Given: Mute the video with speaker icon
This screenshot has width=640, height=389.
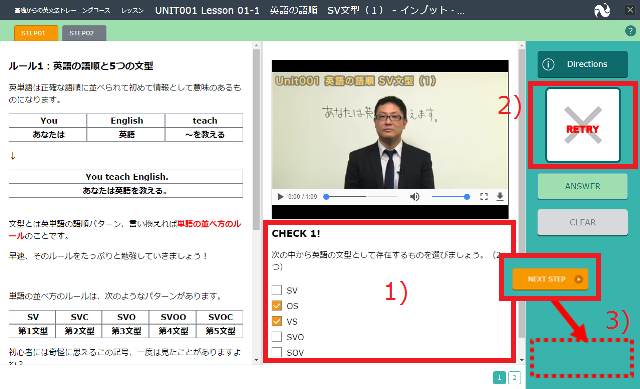Looking at the screenshot, I should coord(414,197).
